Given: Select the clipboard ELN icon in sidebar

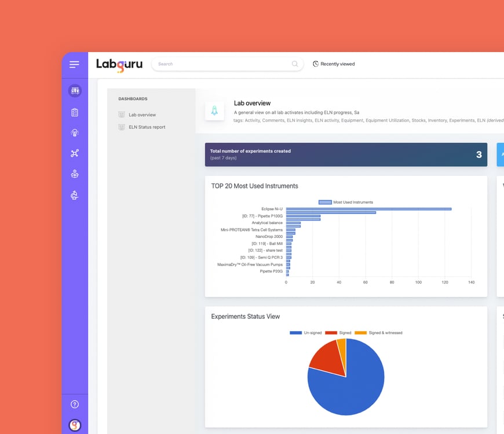Looking at the screenshot, I should 74,112.
